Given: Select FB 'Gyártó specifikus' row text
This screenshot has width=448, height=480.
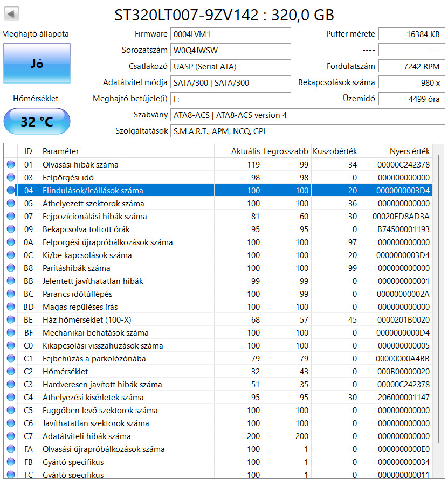Looking at the screenshot, I should coord(73,462).
